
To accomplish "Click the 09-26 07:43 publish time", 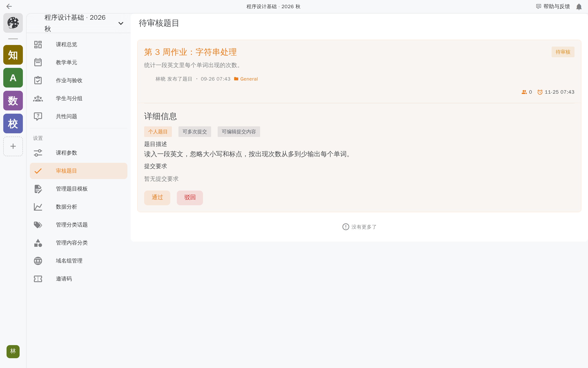I will 216,79.
